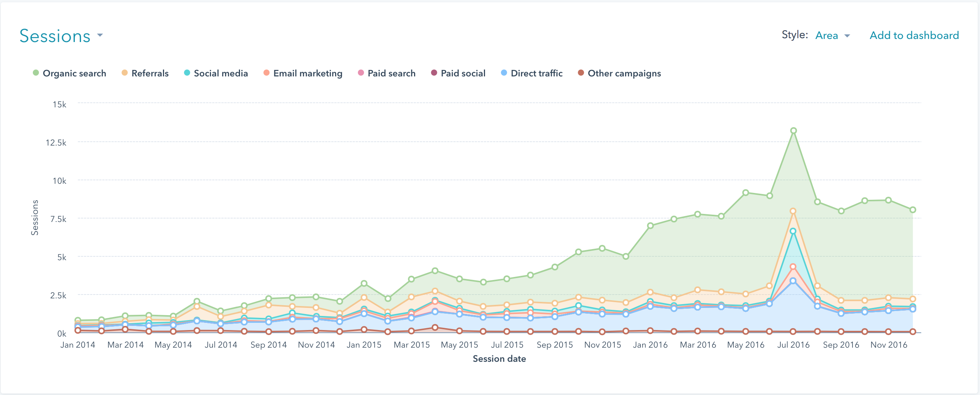Click Organic search point at Jan 2016

pyautogui.click(x=650, y=226)
